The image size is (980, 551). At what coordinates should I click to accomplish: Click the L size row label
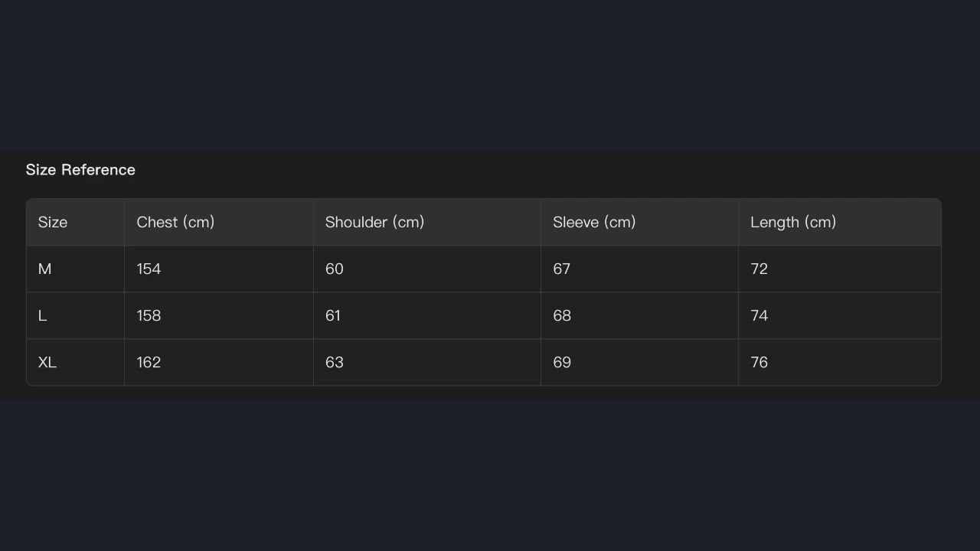coord(43,315)
